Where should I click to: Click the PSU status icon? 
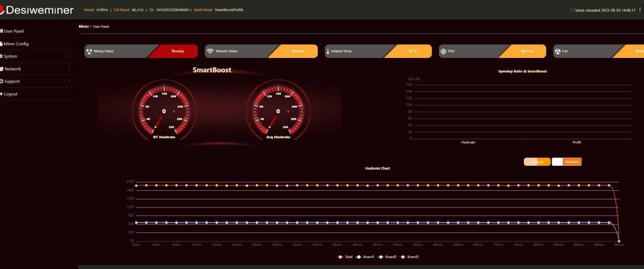(x=443, y=51)
